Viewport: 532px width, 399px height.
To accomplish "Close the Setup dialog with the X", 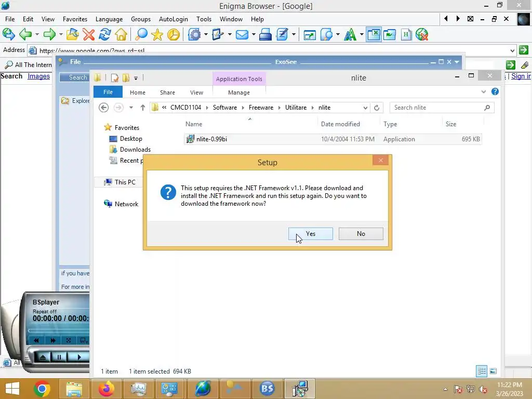I will [x=380, y=160].
